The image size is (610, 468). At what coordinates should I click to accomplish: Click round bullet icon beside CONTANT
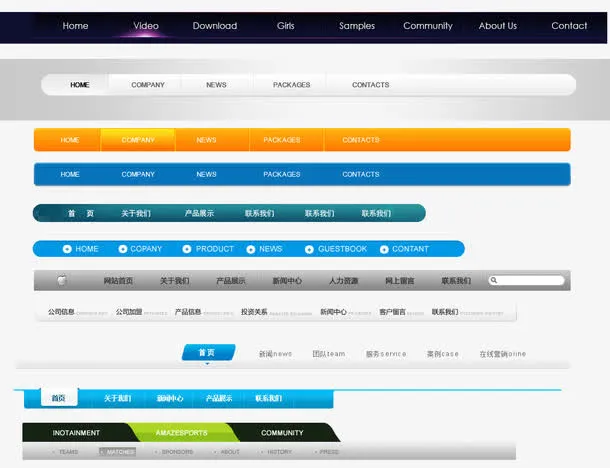tap(383, 249)
